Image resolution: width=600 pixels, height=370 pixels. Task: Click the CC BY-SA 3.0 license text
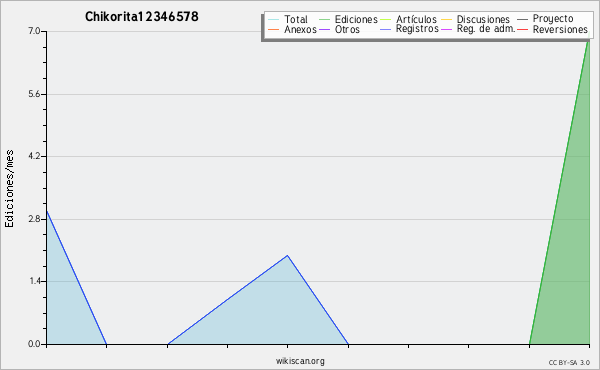pyautogui.click(x=569, y=362)
